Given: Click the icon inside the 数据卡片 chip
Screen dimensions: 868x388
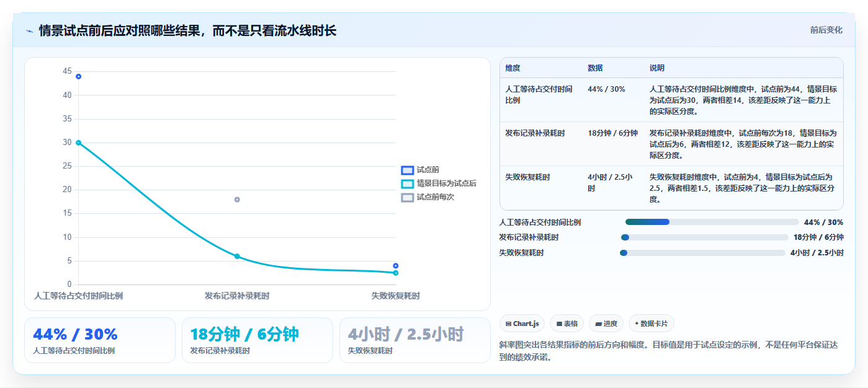Looking at the screenshot, I should [637, 324].
